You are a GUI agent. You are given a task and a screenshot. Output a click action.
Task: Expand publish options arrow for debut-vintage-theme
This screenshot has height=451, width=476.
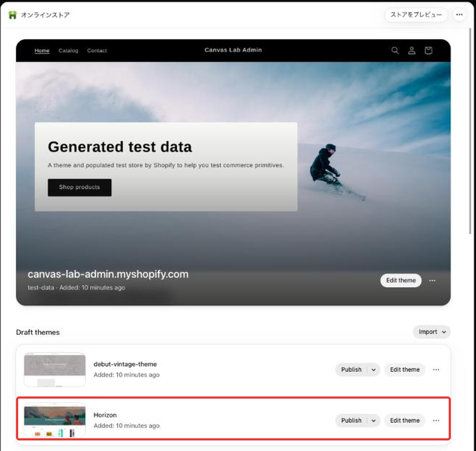(x=374, y=370)
